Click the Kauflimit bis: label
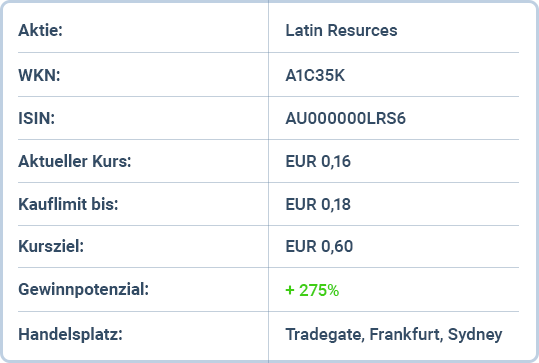The height and width of the screenshot is (363, 539). pyautogui.click(x=68, y=205)
